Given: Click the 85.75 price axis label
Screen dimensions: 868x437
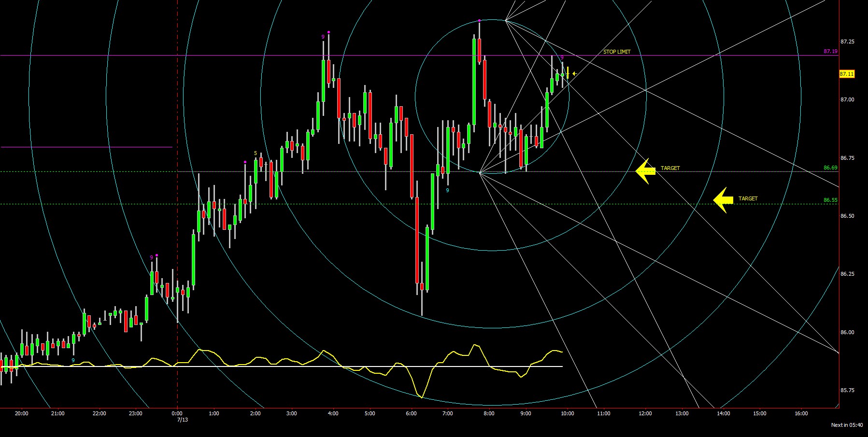Looking at the screenshot, I should (847, 390).
